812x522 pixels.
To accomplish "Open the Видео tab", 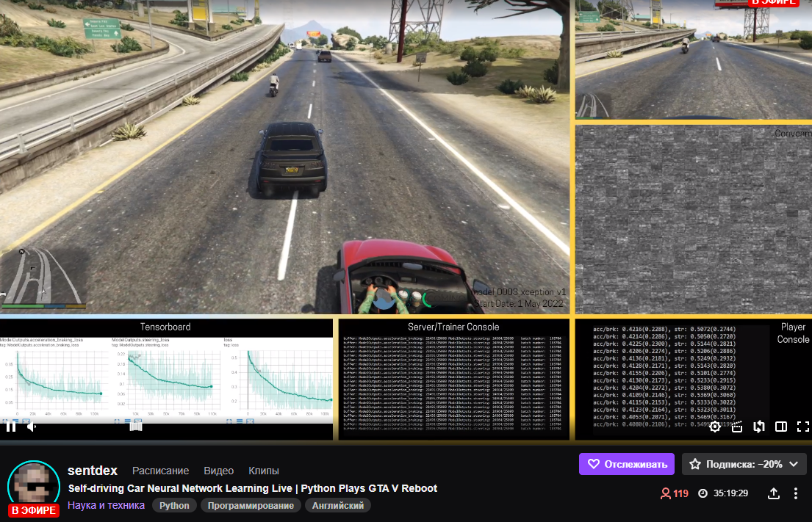I will [218, 471].
